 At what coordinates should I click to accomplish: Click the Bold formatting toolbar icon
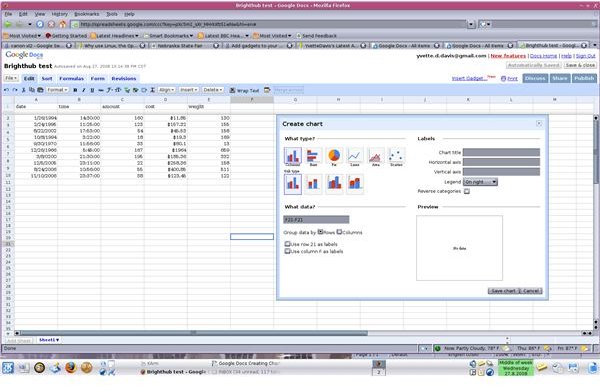pos(75,90)
